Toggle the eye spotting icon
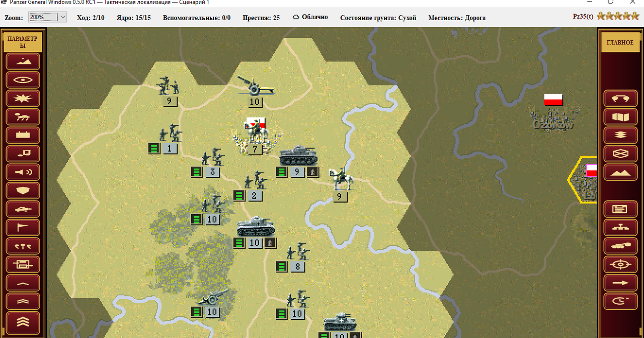Image resolution: width=644 pixels, height=338 pixels. coord(23,80)
